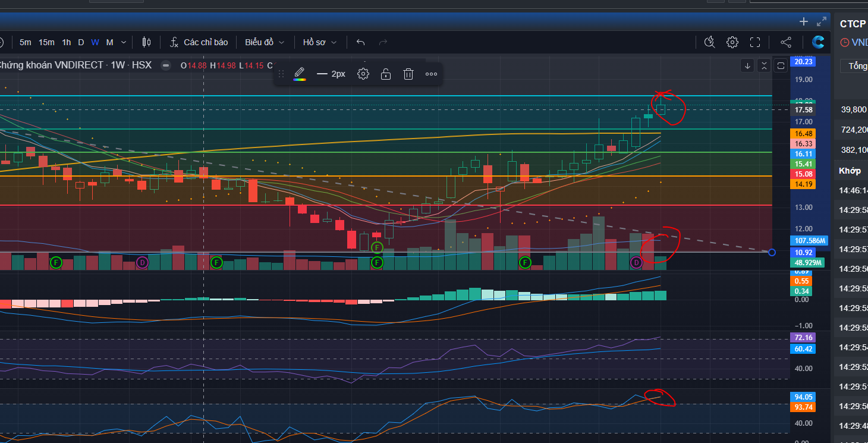Screen dimensions: 868x443
Task: Toggle the lock on the selected drawing
Action: coord(386,74)
